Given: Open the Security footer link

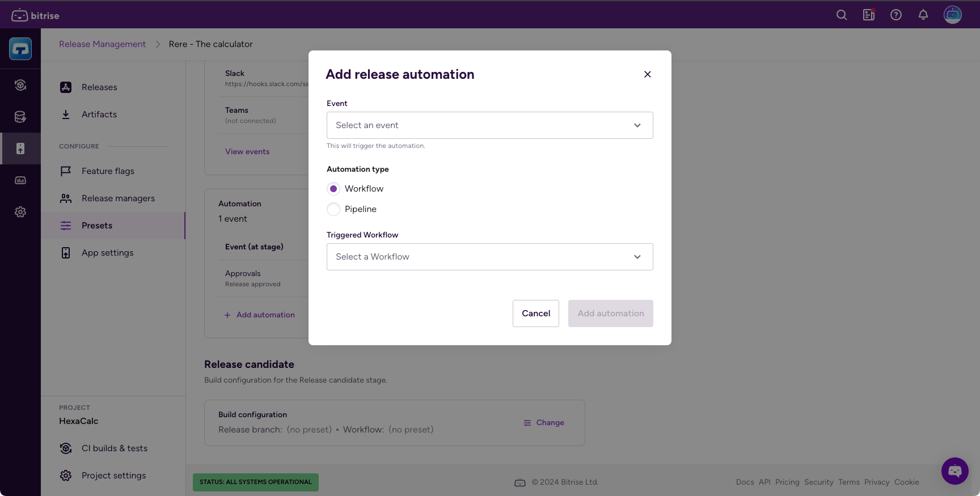Looking at the screenshot, I should pos(819,482).
